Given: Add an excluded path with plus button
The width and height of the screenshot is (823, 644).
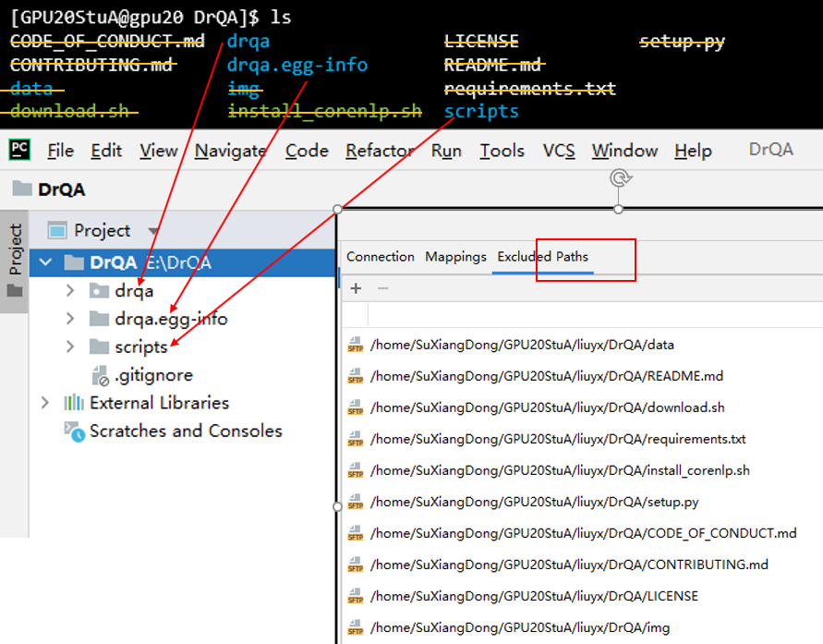Looking at the screenshot, I should tap(356, 288).
